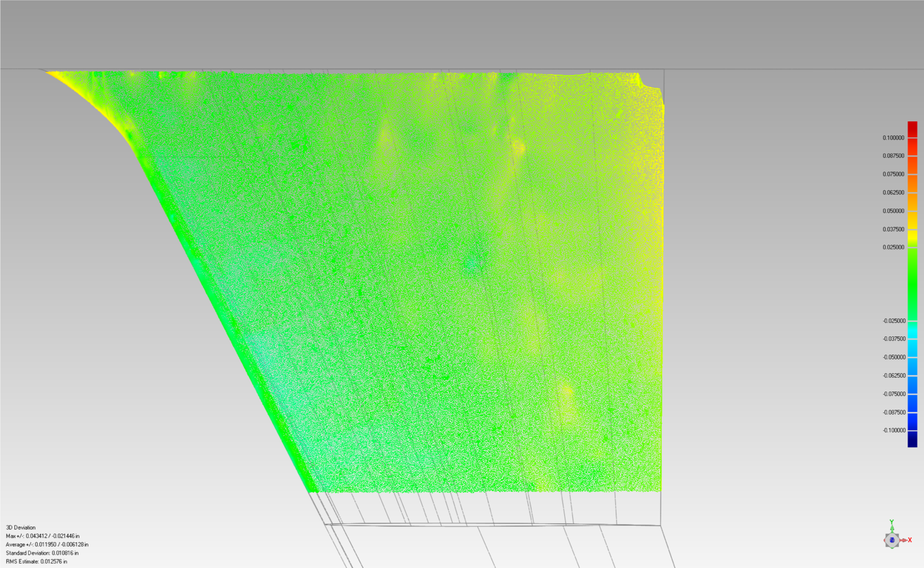Select the RMS Estimate statistic text
Viewport: 924px width, 568px height.
35,562
